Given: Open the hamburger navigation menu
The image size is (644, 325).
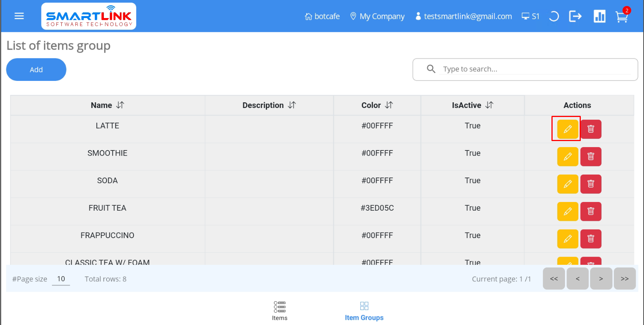Looking at the screenshot, I should [x=19, y=16].
